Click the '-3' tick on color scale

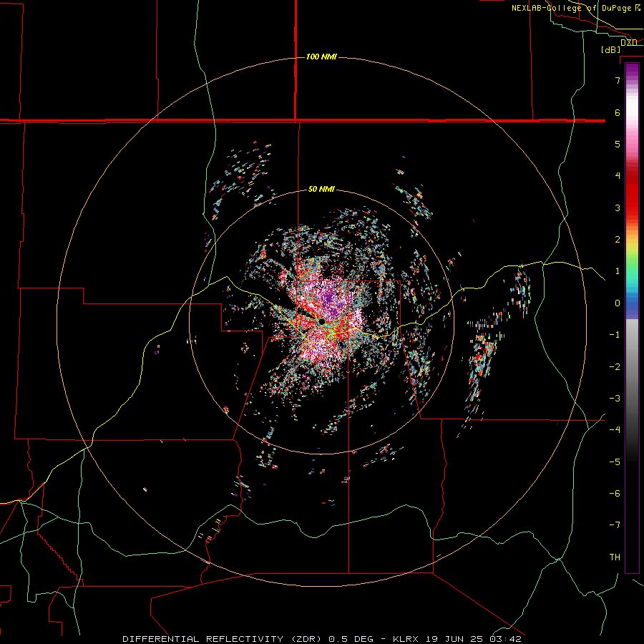[615, 398]
